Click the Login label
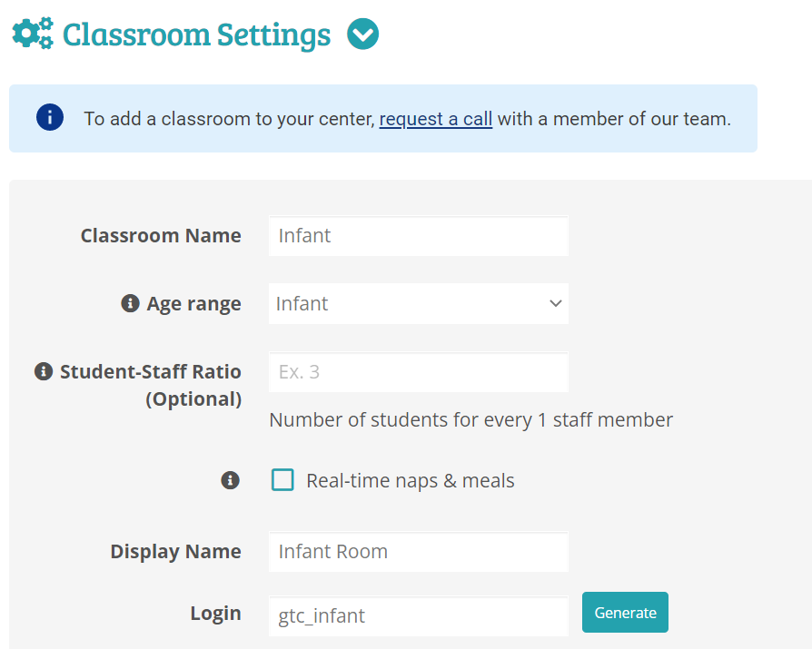 [x=215, y=613]
